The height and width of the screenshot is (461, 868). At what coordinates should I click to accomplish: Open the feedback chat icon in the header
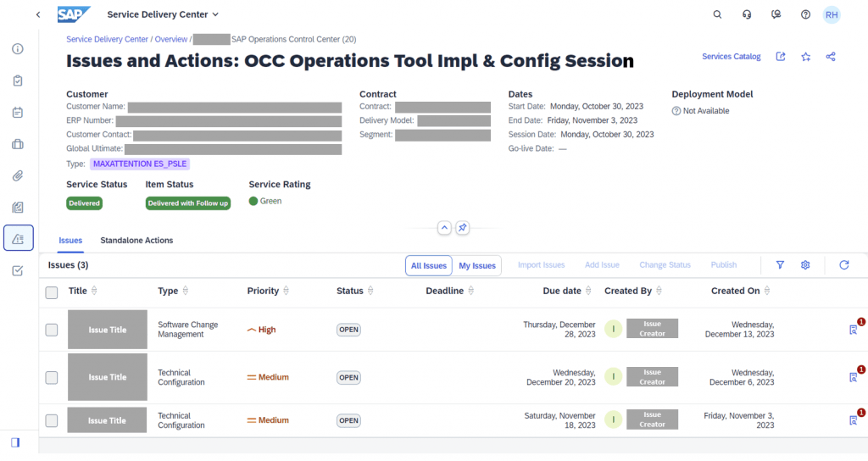(x=776, y=15)
